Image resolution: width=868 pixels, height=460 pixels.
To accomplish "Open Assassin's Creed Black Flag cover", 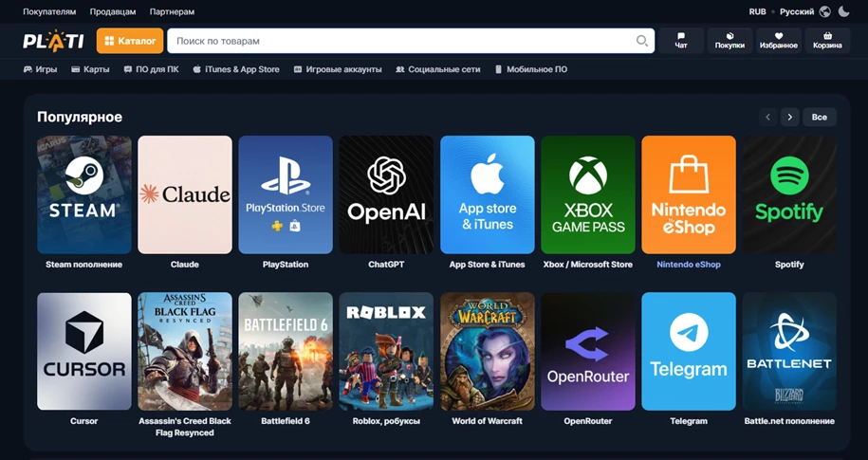I will 185,352.
